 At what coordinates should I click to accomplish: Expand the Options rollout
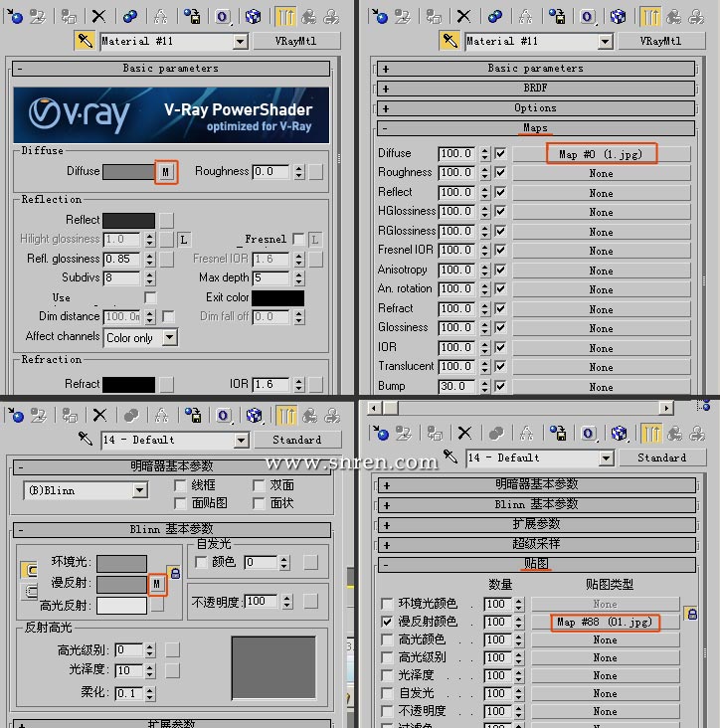pyautogui.click(x=536, y=108)
